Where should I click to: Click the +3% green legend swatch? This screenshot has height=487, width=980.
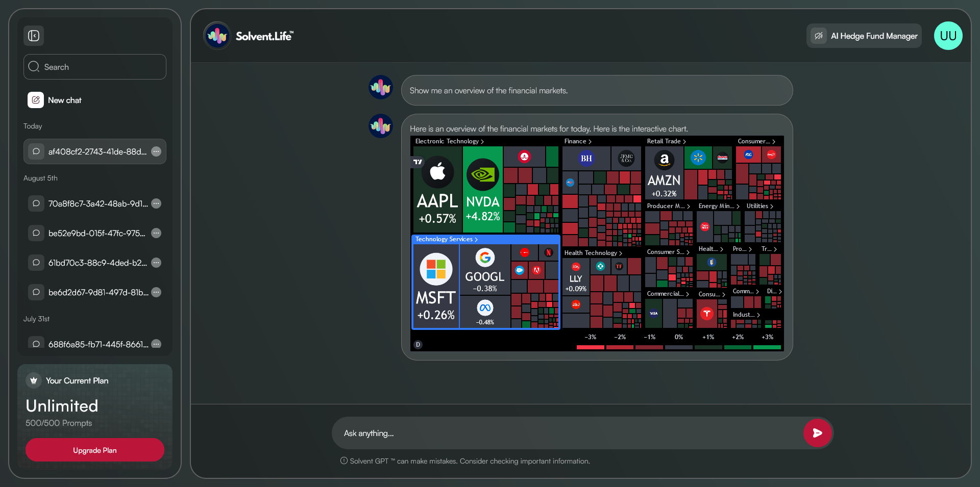pos(767,347)
